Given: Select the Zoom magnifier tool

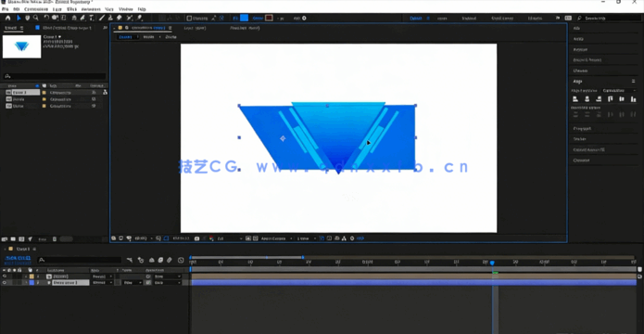Looking at the screenshot, I should [36, 18].
